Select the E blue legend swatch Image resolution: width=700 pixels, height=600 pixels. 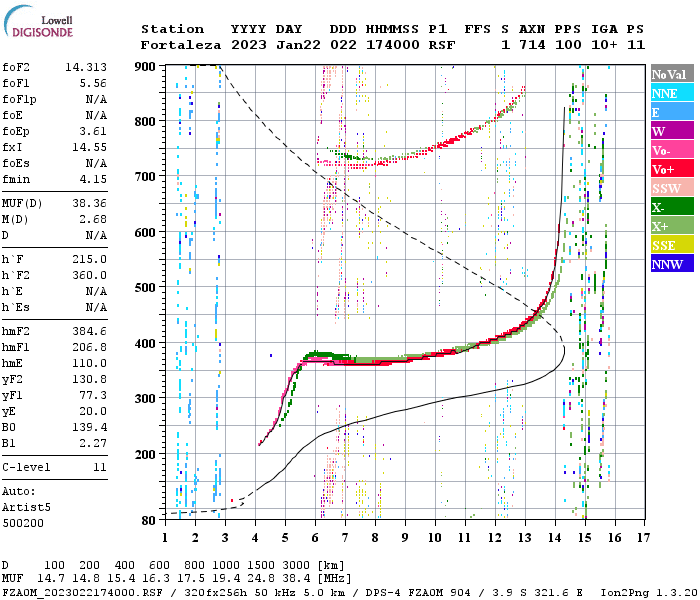coord(672,112)
